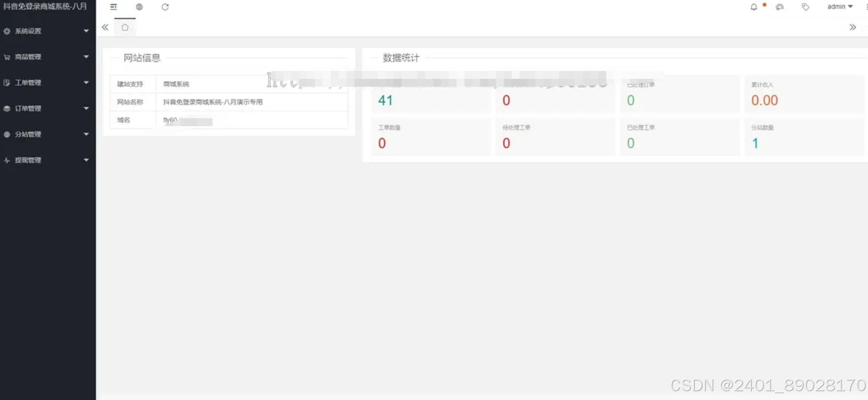Click the site title in sidebar header
Image resolution: width=868 pixels, height=400 pixels.
pyautogui.click(x=45, y=7)
